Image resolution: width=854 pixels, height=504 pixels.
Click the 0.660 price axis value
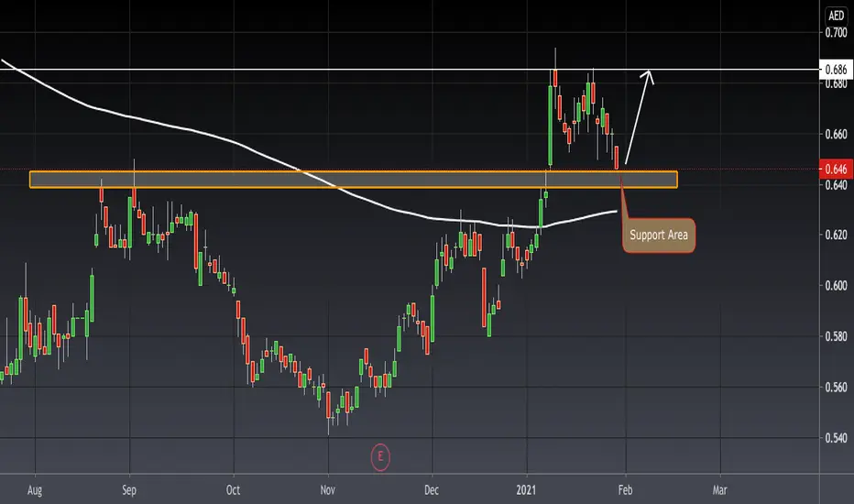pyautogui.click(x=836, y=134)
